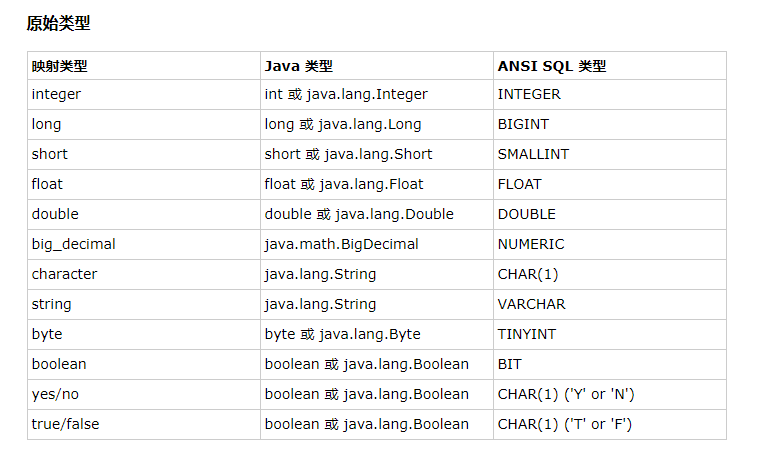The height and width of the screenshot is (459, 761).
Task: Select the DOUBLE SQL type cell
Action: (526, 214)
